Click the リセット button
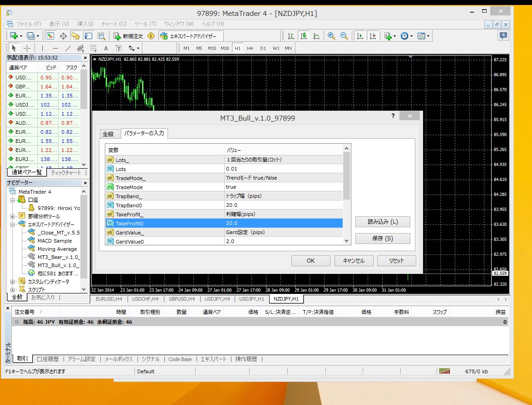Viewport: 532px width, 405px height. [x=397, y=261]
